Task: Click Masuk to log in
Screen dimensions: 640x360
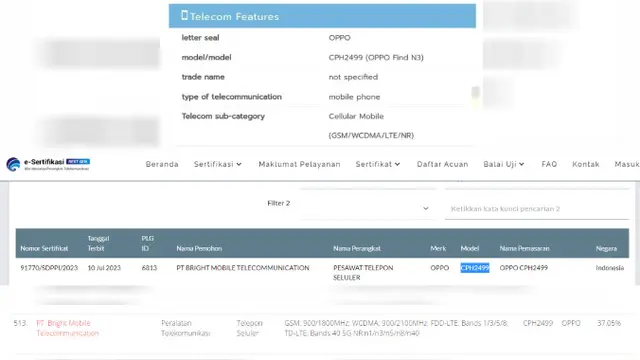Action: (x=627, y=164)
